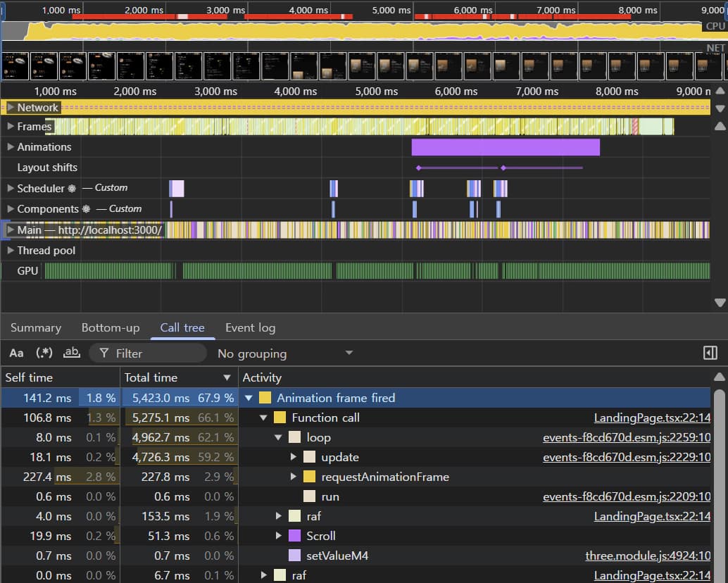Click the purple Scroll activity icon
728x583 pixels.
[294, 537]
